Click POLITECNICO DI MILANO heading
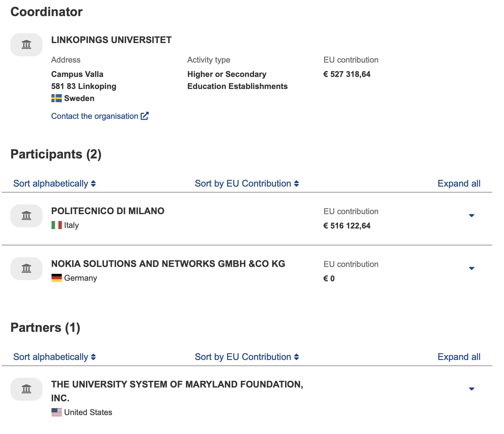504x434 pixels. [x=108, y=211]
